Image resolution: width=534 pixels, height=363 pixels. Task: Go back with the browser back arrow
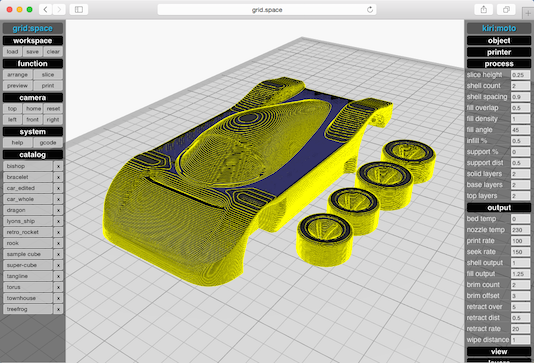(45, 10)
